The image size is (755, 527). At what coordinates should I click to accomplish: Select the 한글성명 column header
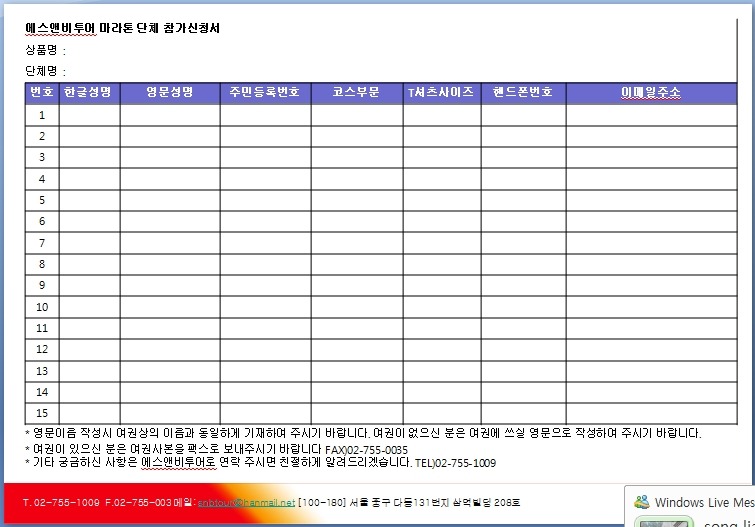[89, 93]
